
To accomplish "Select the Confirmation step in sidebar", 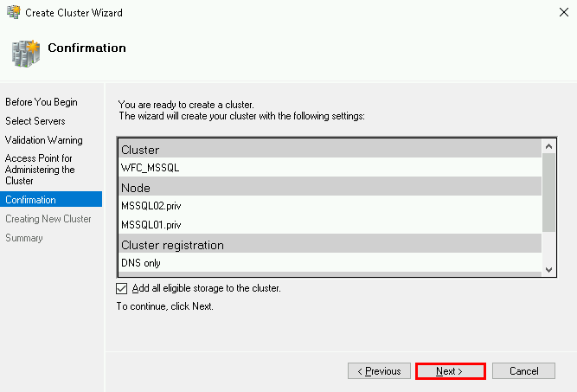I will pos(30,200).
